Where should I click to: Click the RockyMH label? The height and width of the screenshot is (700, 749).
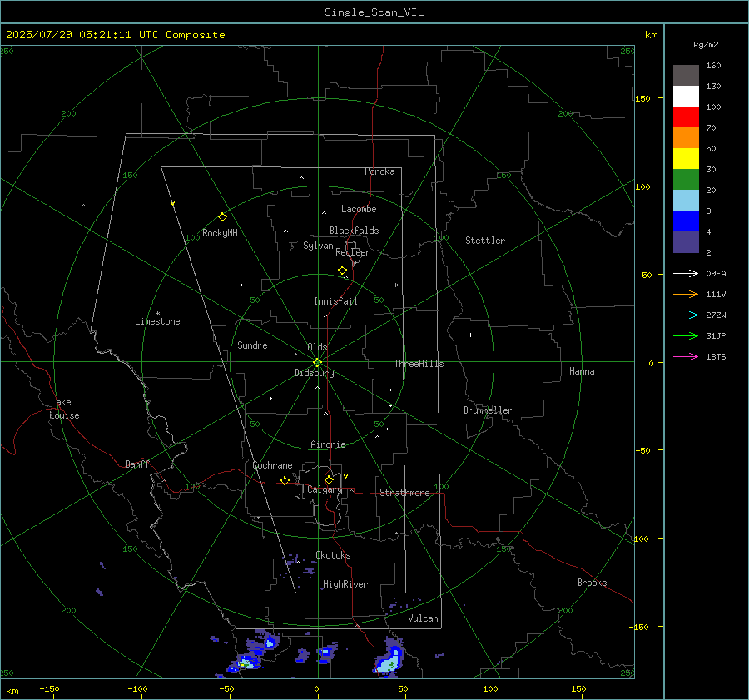coord(220,233)
